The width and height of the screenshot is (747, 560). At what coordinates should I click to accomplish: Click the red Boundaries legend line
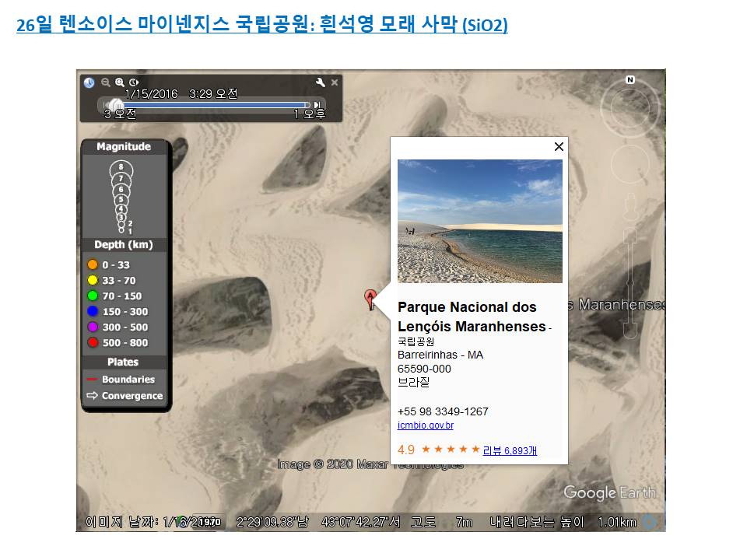point(92,380)
